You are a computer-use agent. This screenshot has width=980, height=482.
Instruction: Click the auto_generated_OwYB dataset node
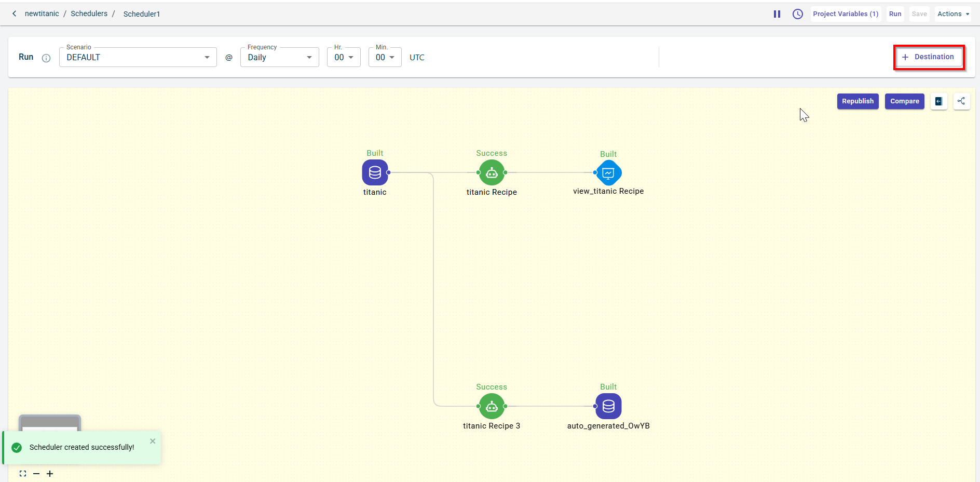click(x=608, y=406)
